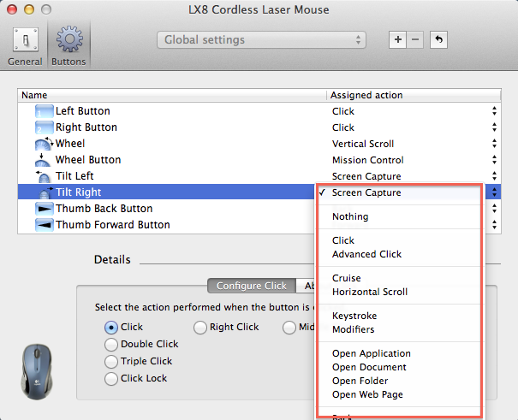Switch to the Configure Click tab
The image size is (518, 420).
[252, 286]
